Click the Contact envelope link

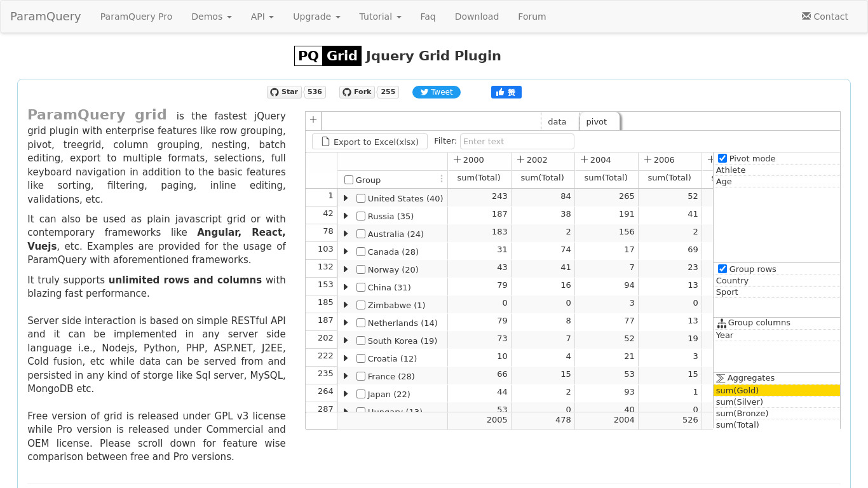pos(825,17)
